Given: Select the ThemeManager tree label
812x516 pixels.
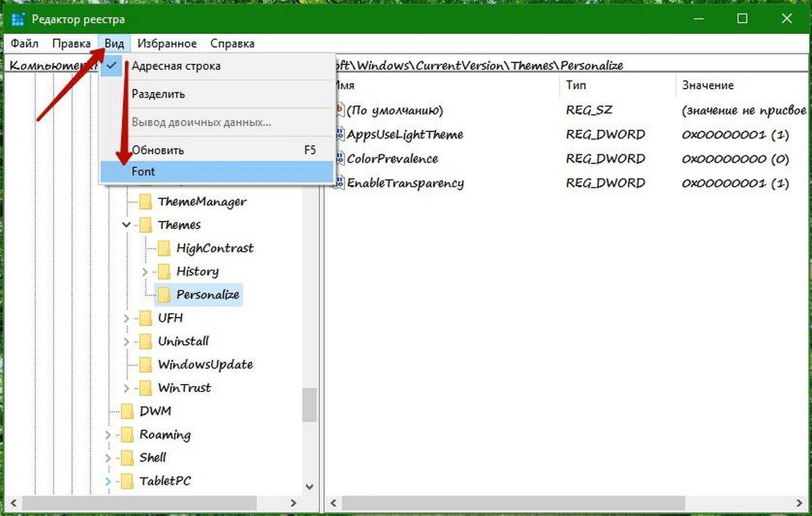Looking at the screenshot, I should click(x=202, y=202).
